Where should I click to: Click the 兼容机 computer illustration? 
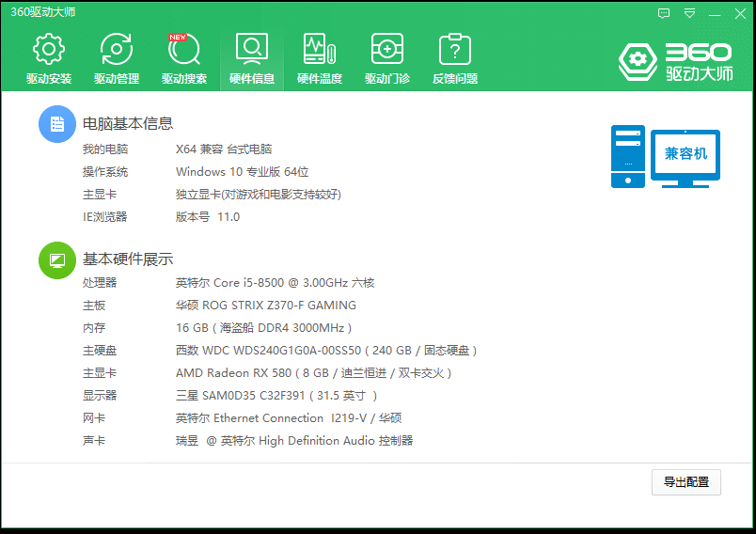pos(666,156)
